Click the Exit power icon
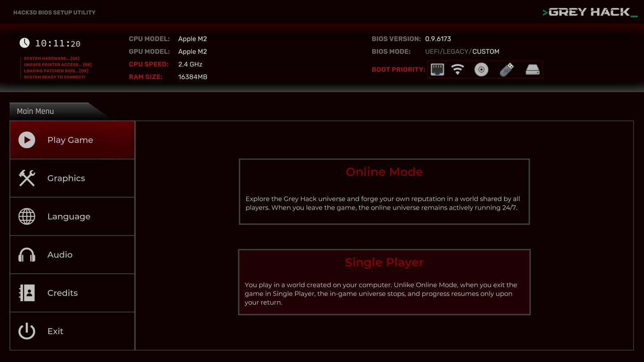 pos(27,331)
